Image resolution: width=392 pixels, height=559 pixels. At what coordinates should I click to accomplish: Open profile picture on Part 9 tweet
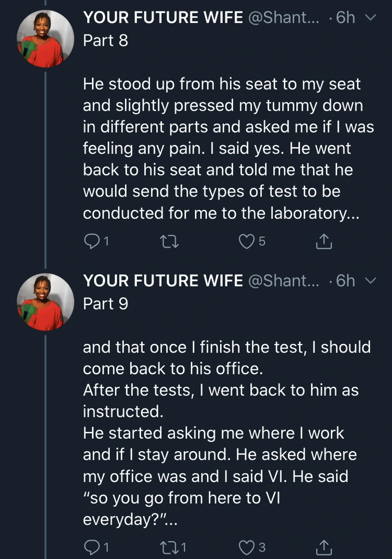pos(45,302)
